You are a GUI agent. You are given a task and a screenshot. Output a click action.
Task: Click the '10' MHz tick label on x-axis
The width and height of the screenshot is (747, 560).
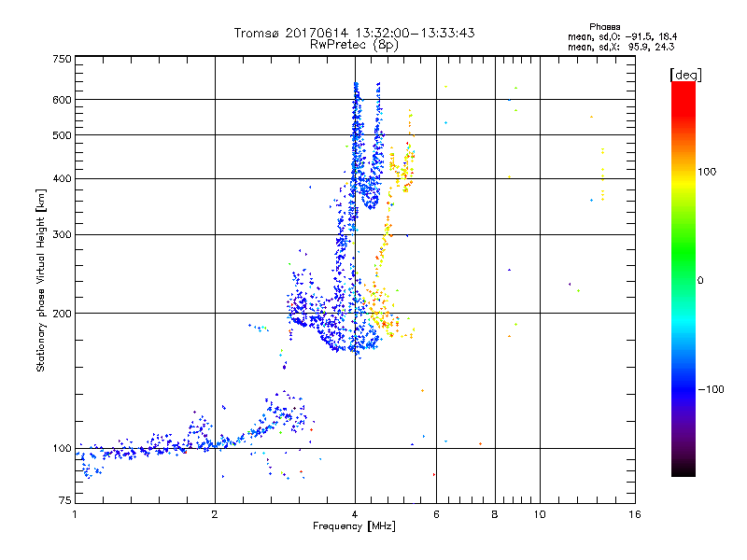pyautogui.click(x=540, y=514)
